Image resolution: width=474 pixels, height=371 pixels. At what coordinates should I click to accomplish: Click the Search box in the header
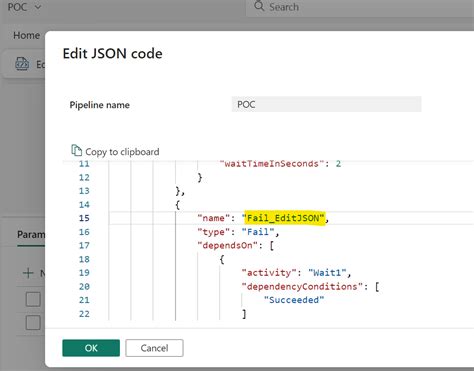360,7
